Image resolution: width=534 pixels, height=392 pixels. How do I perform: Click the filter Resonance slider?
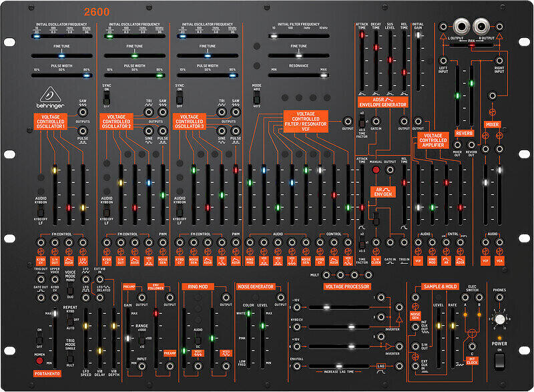[298, 75]
